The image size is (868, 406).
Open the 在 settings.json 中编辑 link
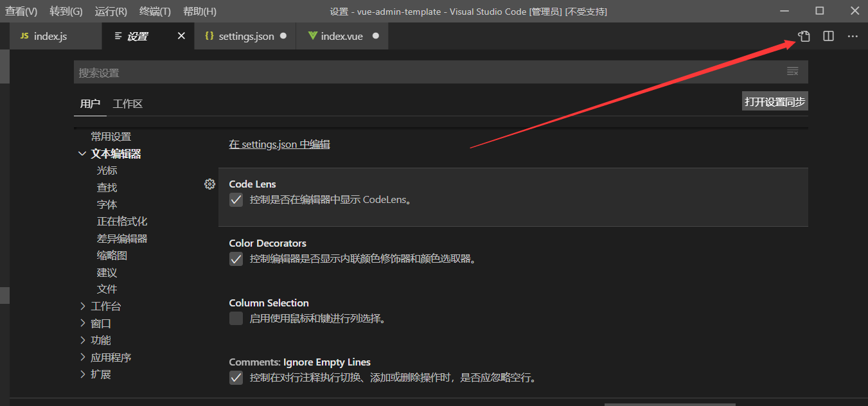pyautogui.click(x=279, y=144)
